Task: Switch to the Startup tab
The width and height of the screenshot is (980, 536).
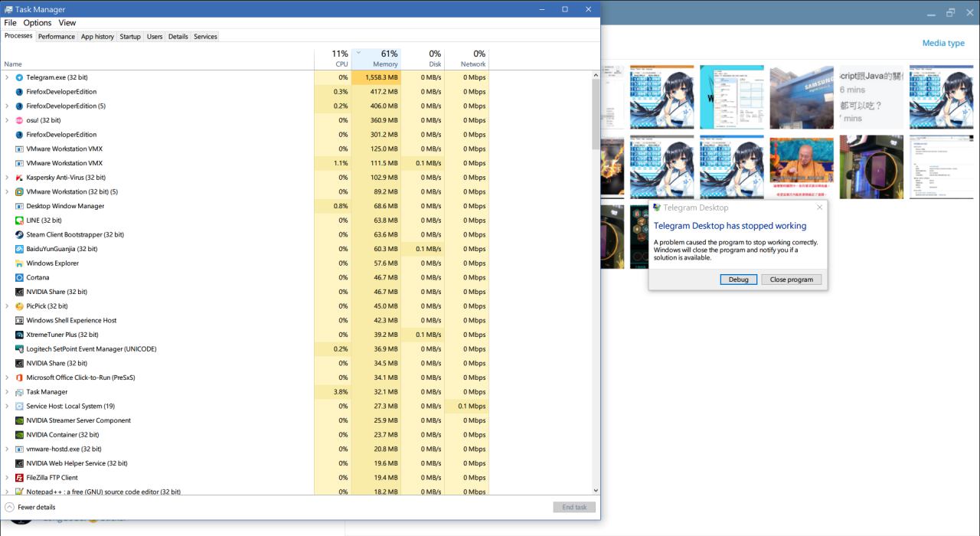Action: [x=130, y=37]
